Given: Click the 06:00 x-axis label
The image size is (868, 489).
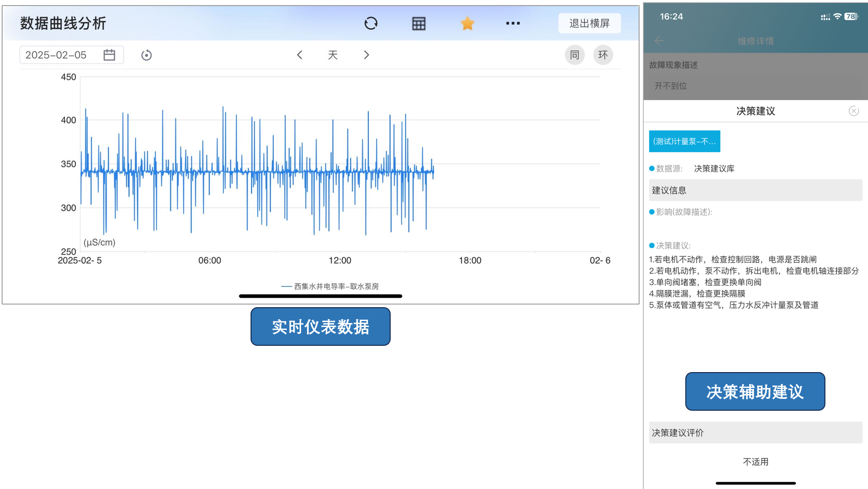Looking at the screenshot, I should point(209,261).
